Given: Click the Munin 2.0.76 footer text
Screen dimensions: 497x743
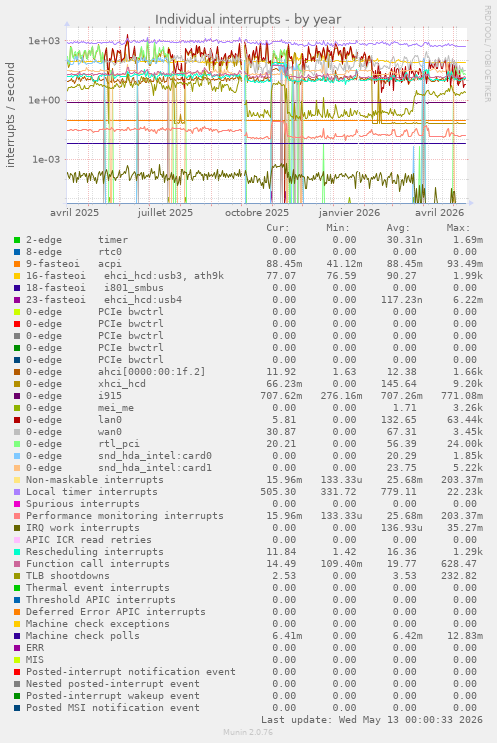Looking at the screenshot, I should point(248,732).
